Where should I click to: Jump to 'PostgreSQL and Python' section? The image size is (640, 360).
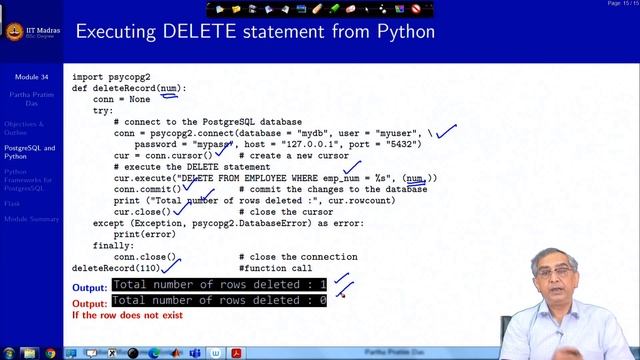coord(29,152)
